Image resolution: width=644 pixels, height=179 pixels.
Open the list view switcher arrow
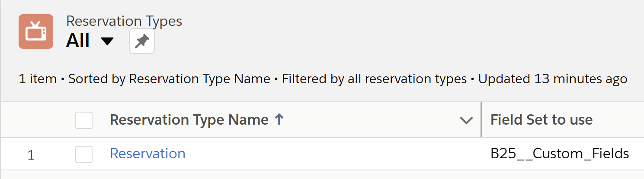coord(107,41)
